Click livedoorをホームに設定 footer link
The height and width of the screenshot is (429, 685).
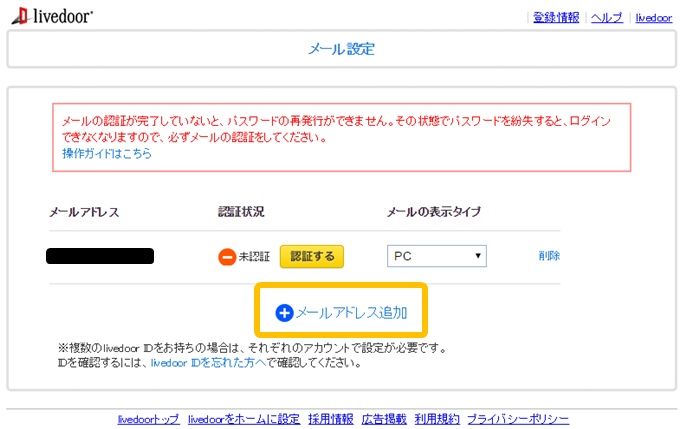pos(244,419)
